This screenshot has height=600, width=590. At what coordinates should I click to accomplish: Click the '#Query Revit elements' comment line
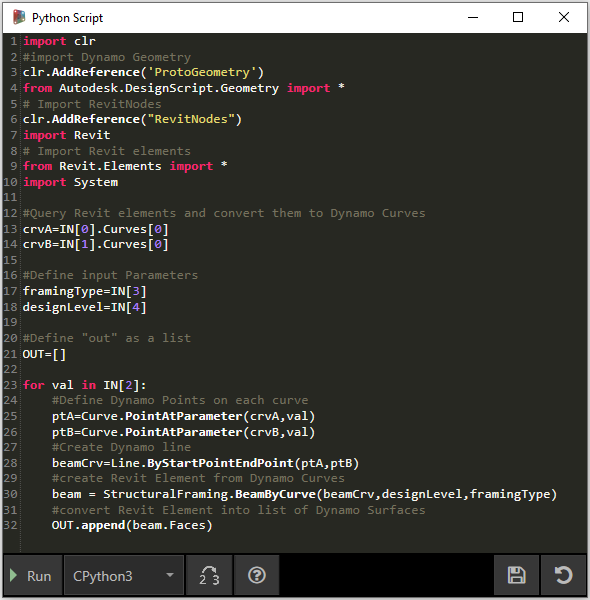pos(224,213)
